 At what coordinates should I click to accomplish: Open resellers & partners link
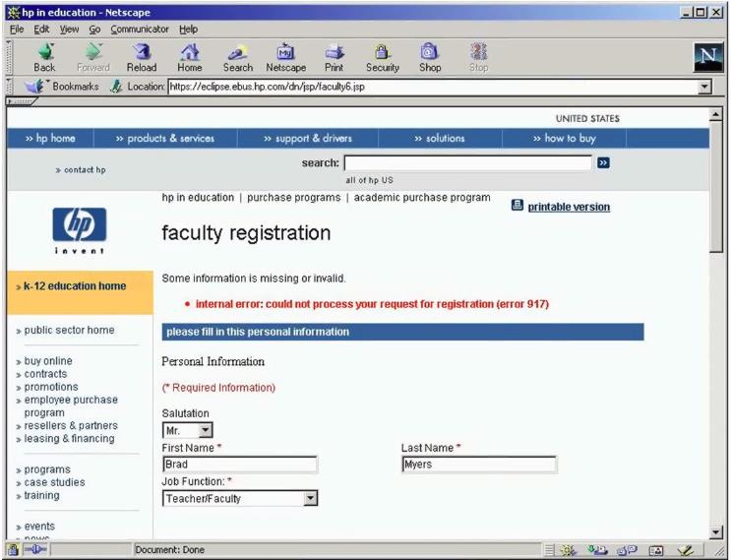[71, 426]
